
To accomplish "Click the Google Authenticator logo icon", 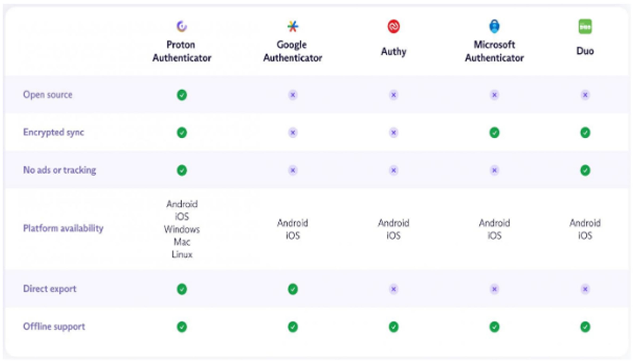I will (x=293, y=26).
